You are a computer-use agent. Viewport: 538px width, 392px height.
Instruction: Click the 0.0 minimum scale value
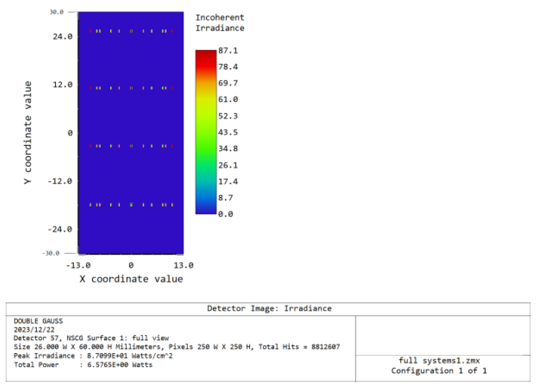pos(225,214)
